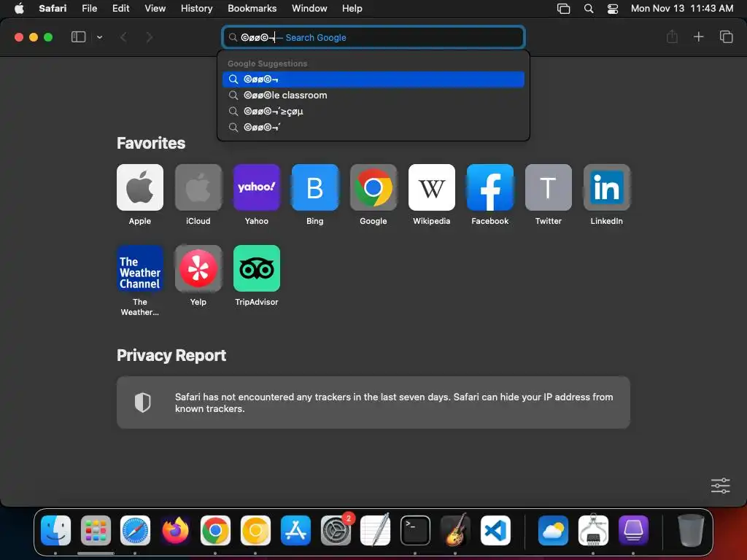Click the Privacy Report summary box
Viewport: 747px width, 560px height.
click(373, 402)
